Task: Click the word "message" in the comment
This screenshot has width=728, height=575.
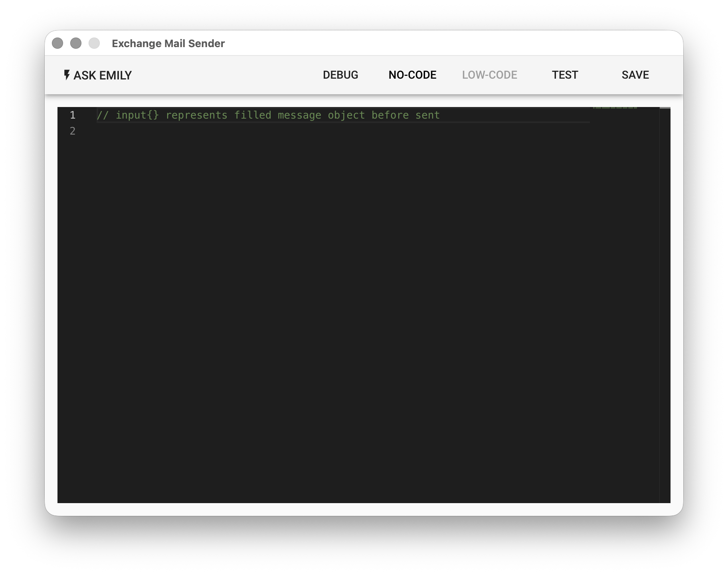Action: coord(299,115)
